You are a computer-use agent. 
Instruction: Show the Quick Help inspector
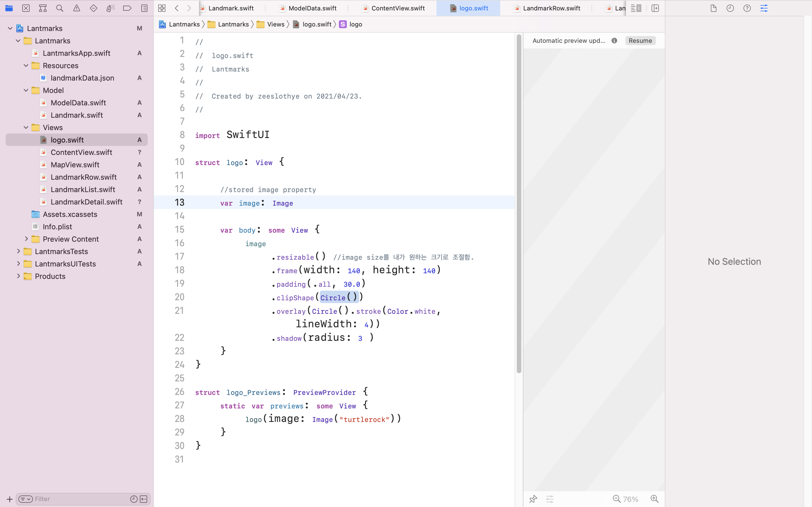(x=747, y=8)
